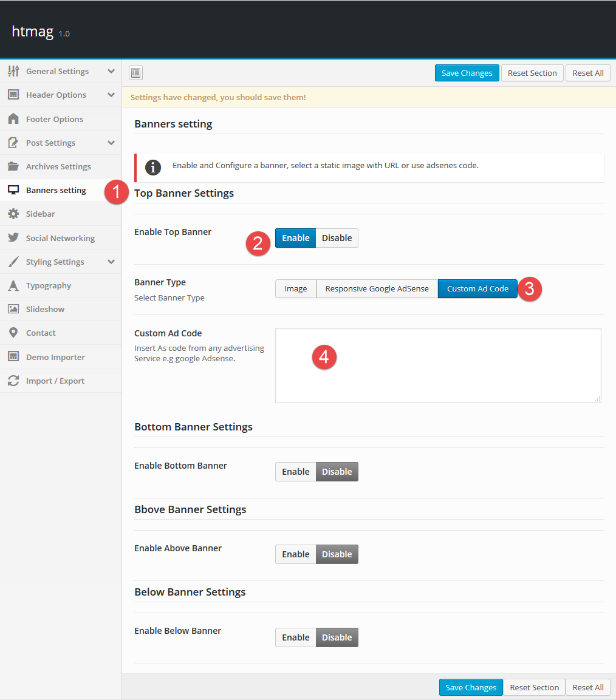616x700 pixels.
Task: Expand the General Settings chevron
Action: click(111, 71)
